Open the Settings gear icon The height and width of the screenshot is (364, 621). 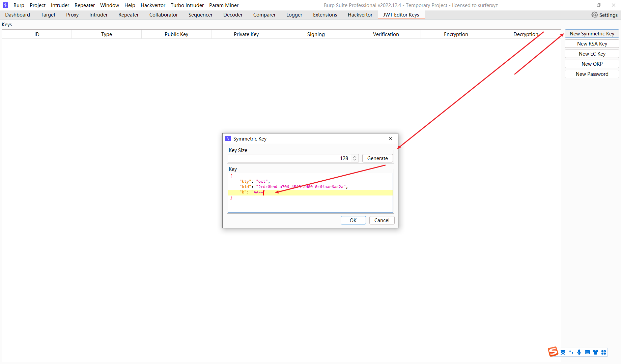click(x=594, y=15)
